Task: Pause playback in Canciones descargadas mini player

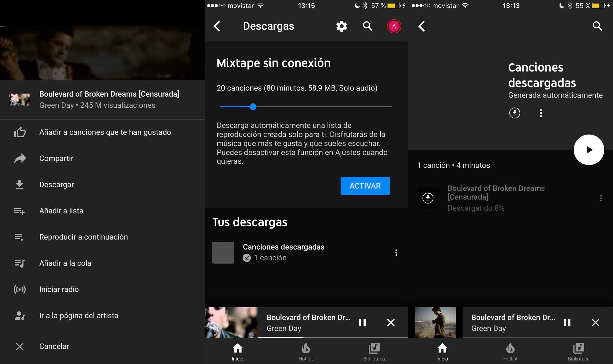Action: click(x=567, y=323)
